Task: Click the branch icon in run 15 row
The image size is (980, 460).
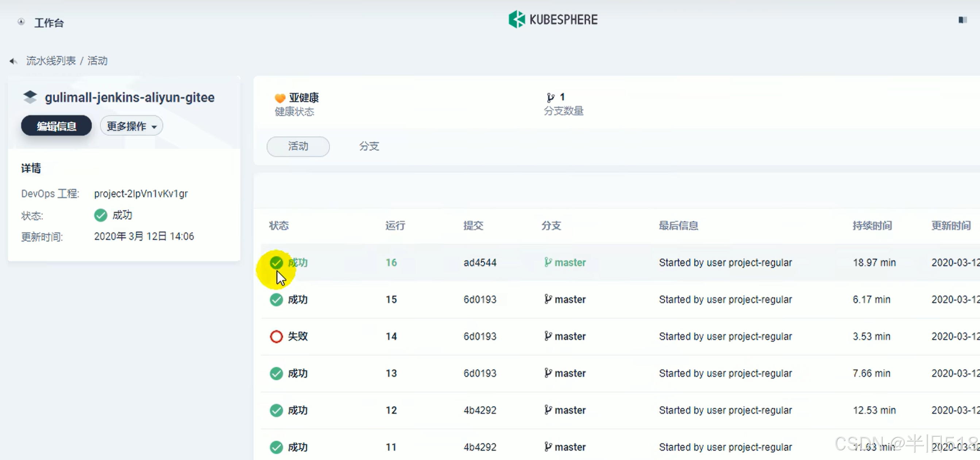Action: tap(548, 299)
